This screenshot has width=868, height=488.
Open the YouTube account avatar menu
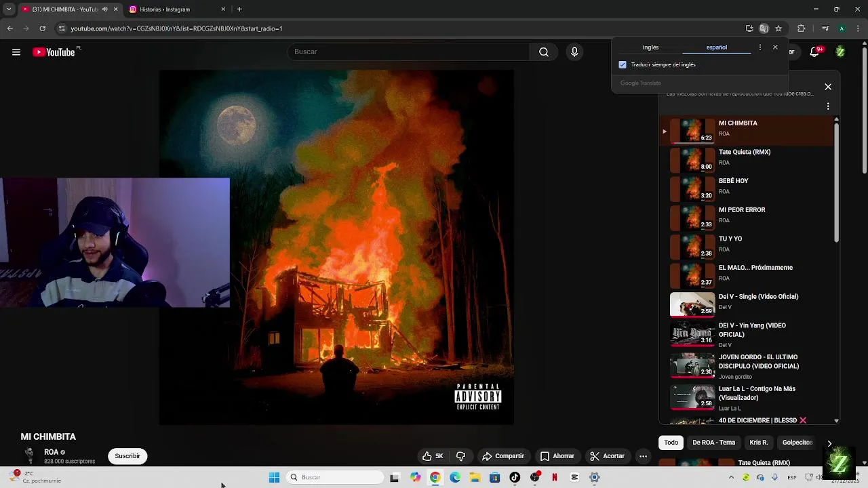click(x=840, y=52)
